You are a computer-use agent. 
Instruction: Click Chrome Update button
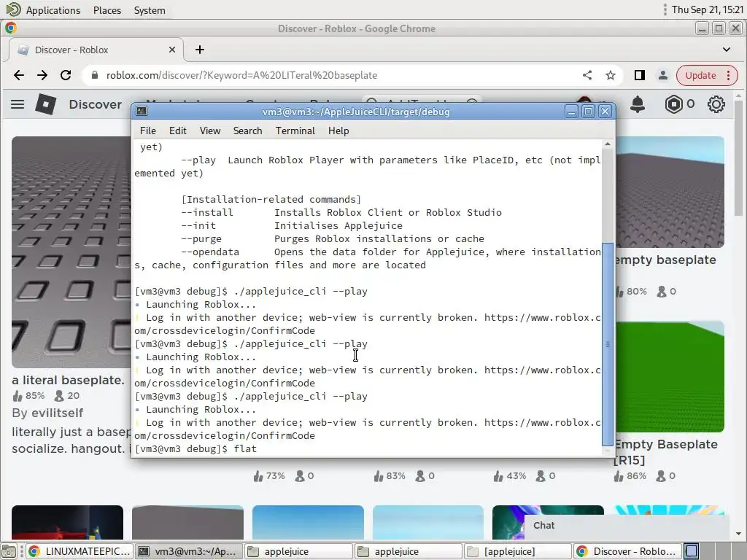(701, 75)
